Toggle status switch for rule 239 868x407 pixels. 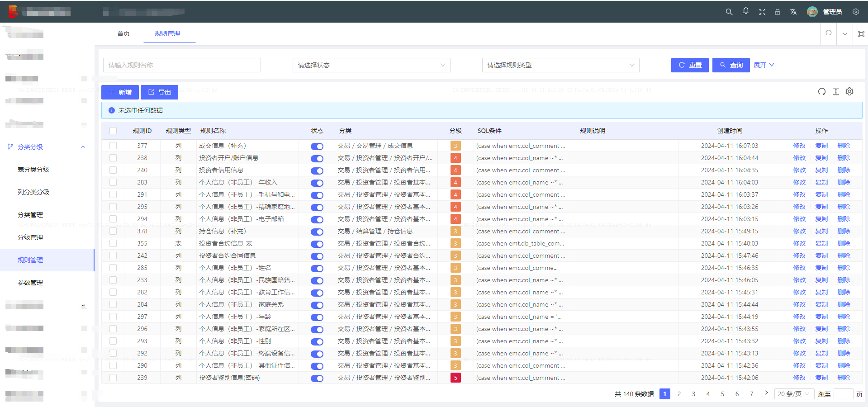tap(317, 378)
